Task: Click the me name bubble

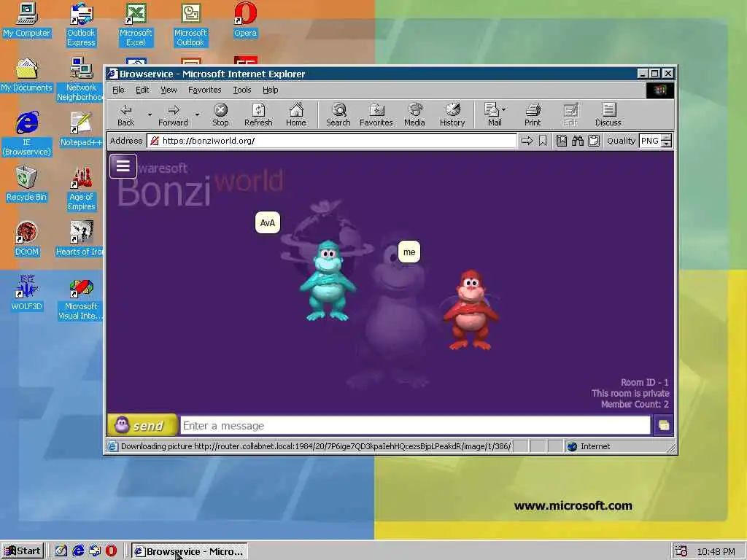Action: 409,252
